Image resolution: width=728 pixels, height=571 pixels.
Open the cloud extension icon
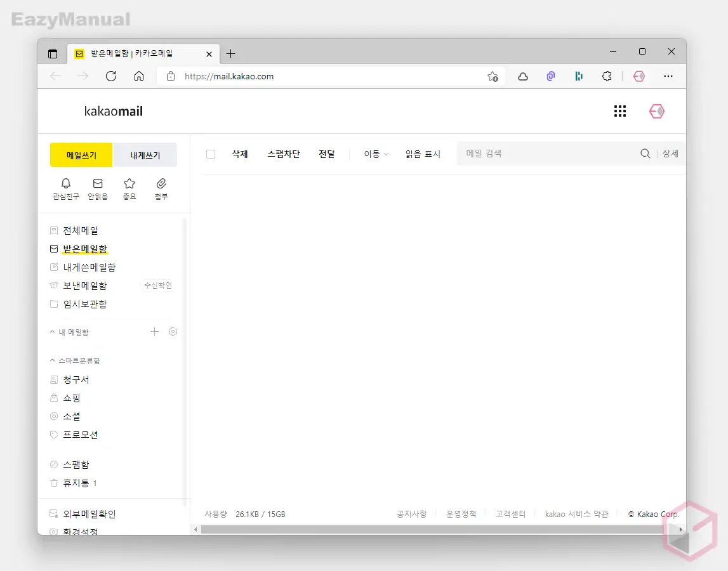(x=523, y=77)
